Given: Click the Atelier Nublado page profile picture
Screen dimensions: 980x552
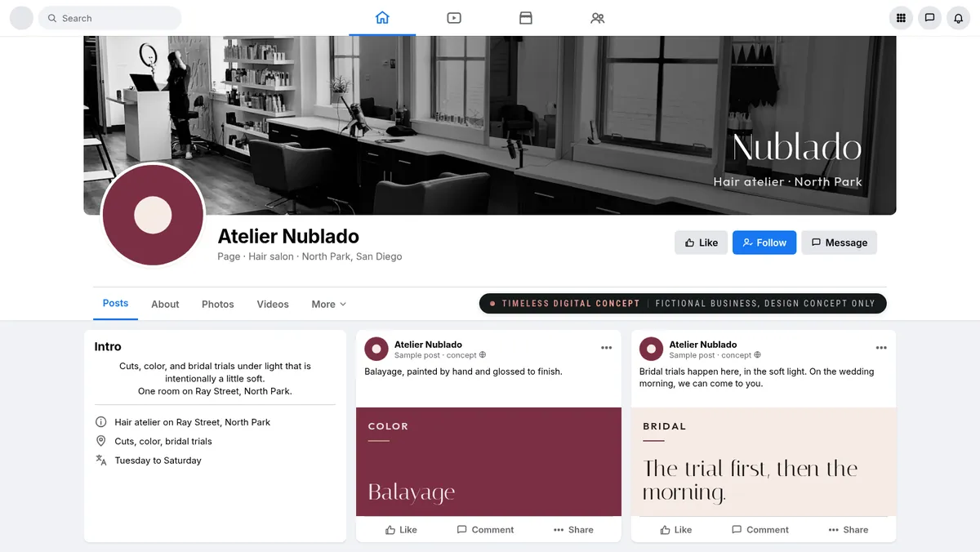Looking at the screenshot, I should coord(153,216).
